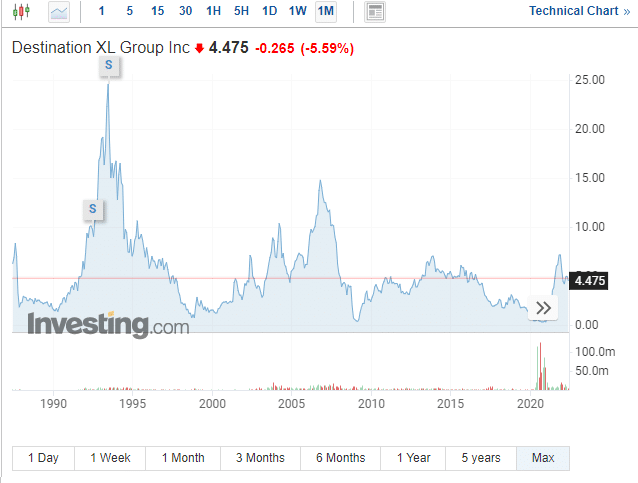The image size is (638, 483).
Task: Click the -0.265 price change value
Action: [x=275, y=48]
